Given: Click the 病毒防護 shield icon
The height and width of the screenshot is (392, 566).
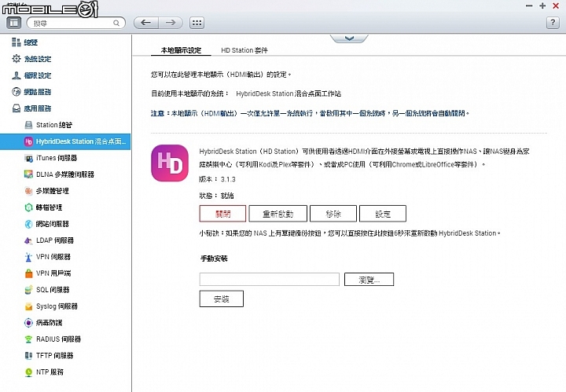Looking at the screenshot, I should (28, 323).
